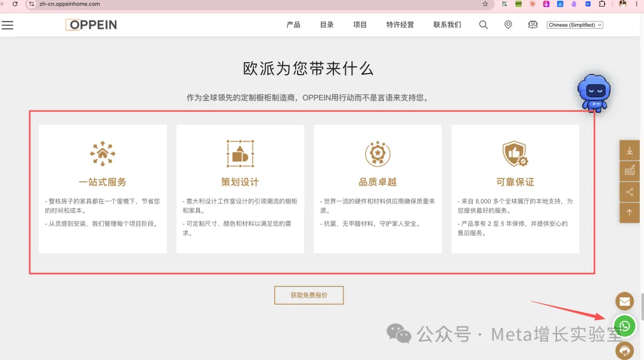Image resolution: width=644 pixels, height=360 pixels.
Task: Open the hamburger menu
Action: pos(7,25)
